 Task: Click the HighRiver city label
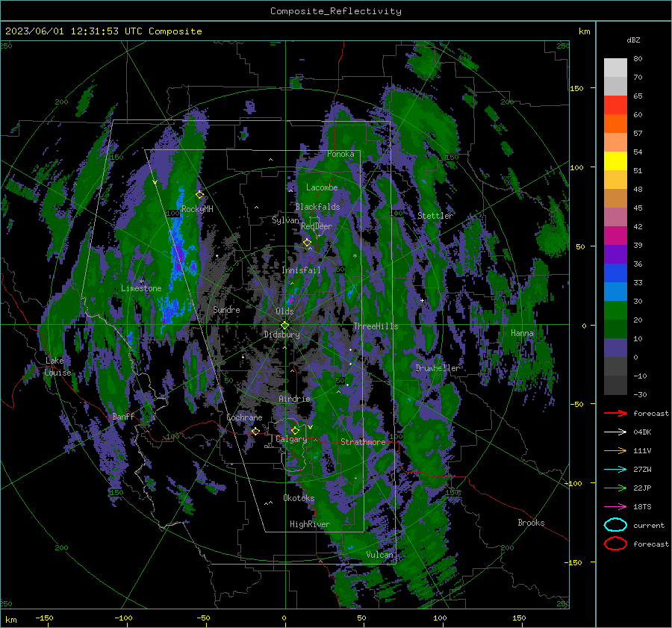[x=309, y=524]
